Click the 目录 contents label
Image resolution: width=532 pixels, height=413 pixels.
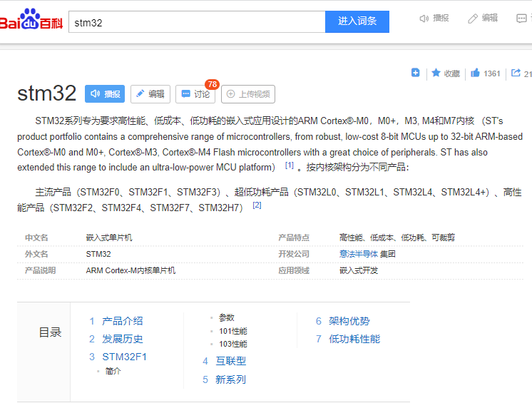click(x=50, y=332)
